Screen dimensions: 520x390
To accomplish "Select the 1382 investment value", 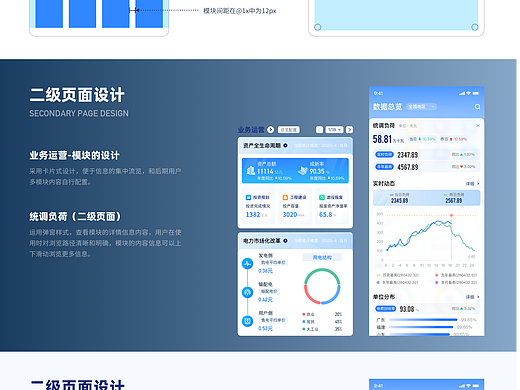I will click(x=253, y=215).
